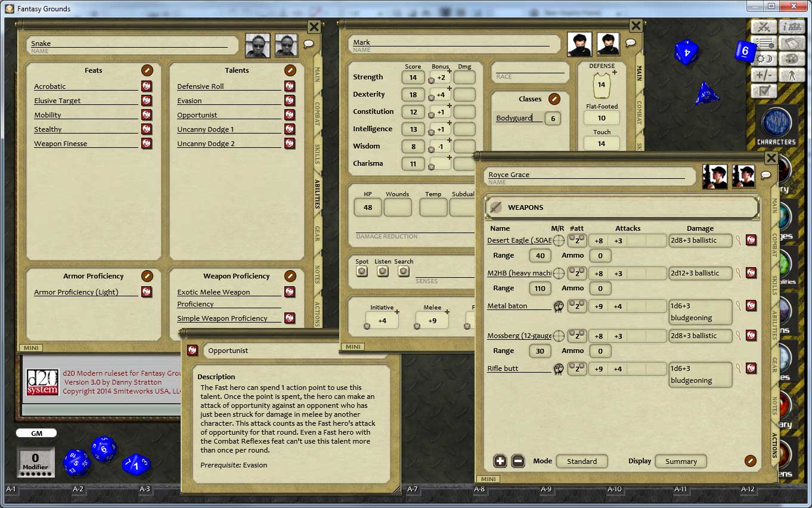The width and height of the screenshot is (812, 508).
Task: Collapse Snake's sheet with the MINI toggle
Action: point(30,348)
